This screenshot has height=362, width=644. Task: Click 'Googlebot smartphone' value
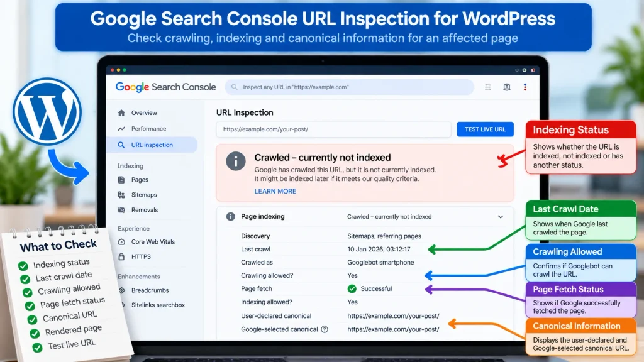tap(380, 262)
